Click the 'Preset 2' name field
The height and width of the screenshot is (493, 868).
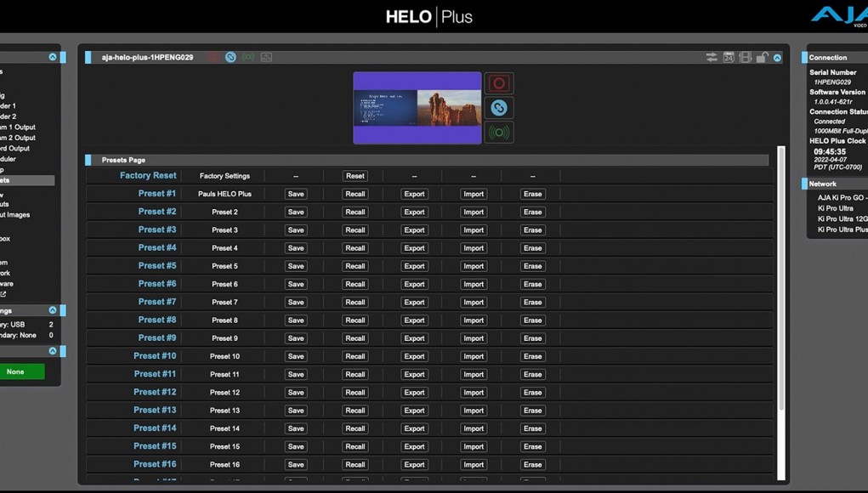point(224,212)
